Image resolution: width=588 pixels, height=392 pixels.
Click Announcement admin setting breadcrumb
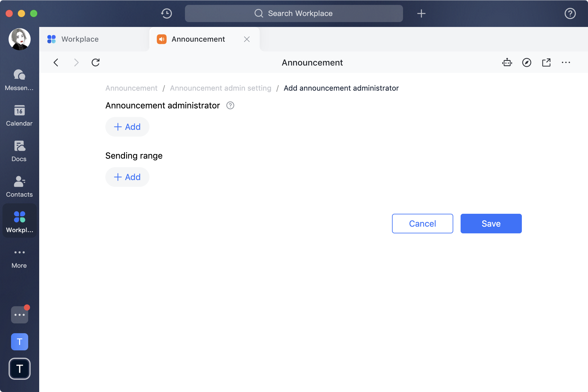pos(221,88)
